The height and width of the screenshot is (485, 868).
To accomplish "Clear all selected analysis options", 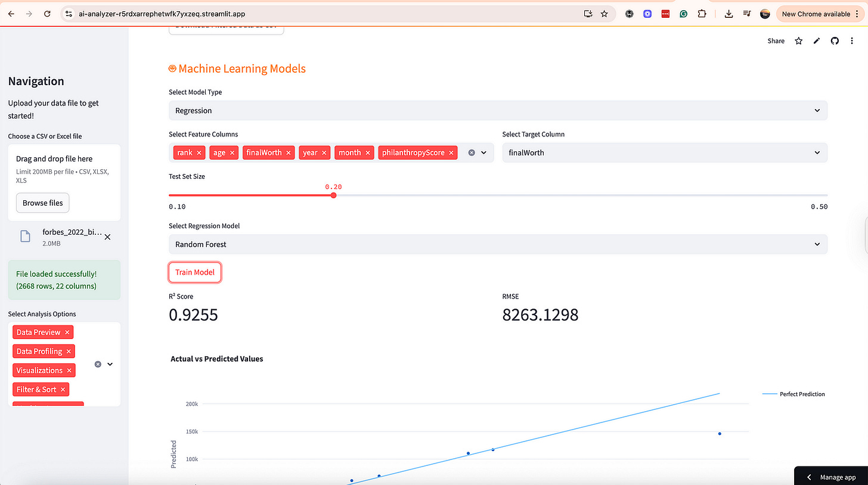I will 98,364.
